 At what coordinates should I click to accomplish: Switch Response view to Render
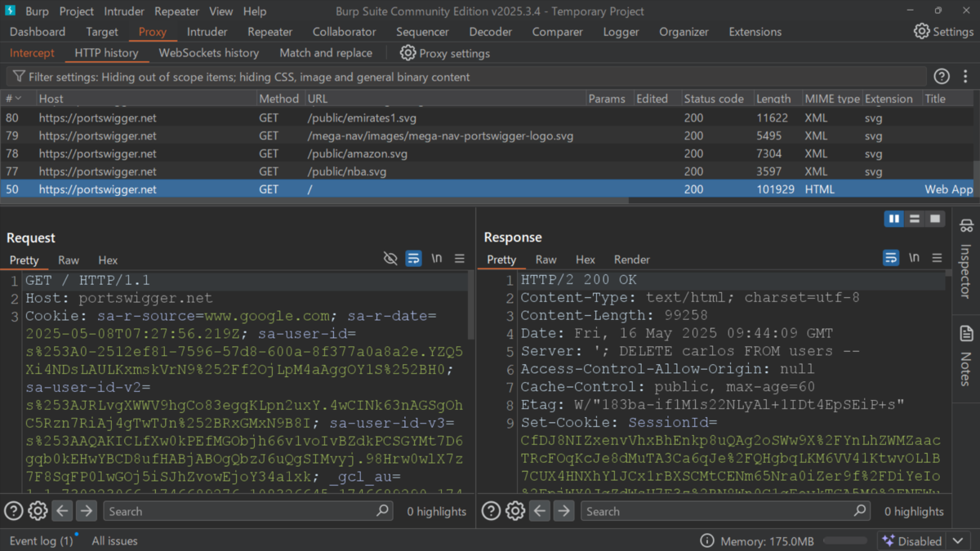coord(632,260)
